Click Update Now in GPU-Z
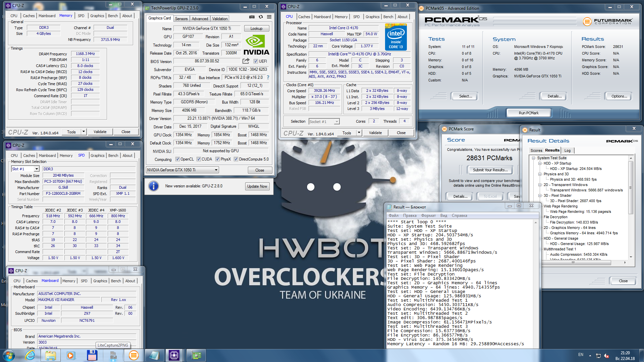The image size is (644, 362). coord(257,186)
